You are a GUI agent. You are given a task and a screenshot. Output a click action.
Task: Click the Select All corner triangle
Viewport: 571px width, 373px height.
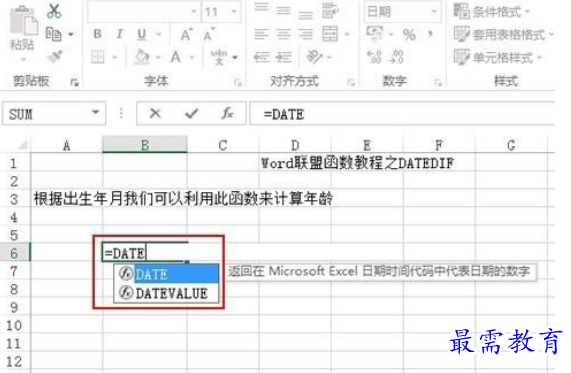(x=22, y=145)
